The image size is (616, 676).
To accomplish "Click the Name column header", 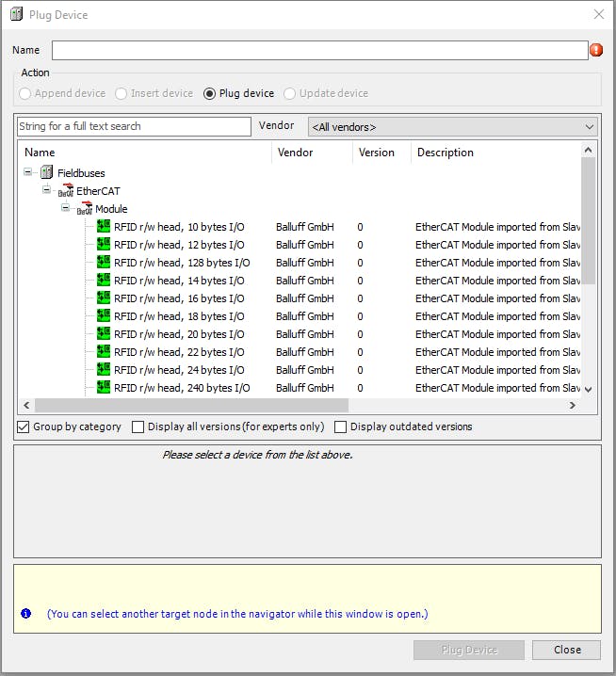I will (x=144, y=153).
